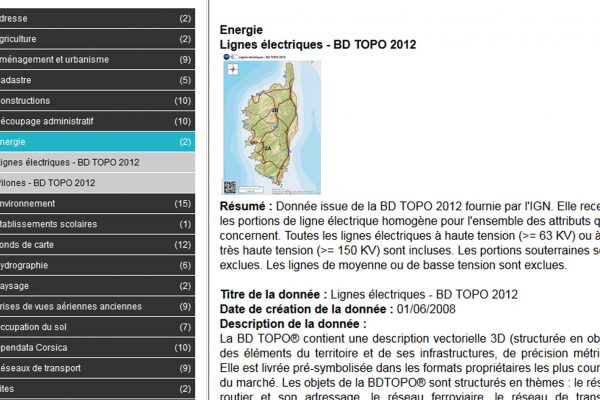Open Découpage administratif category
This screenshot has height=400, width=600.
click(97, 121)
